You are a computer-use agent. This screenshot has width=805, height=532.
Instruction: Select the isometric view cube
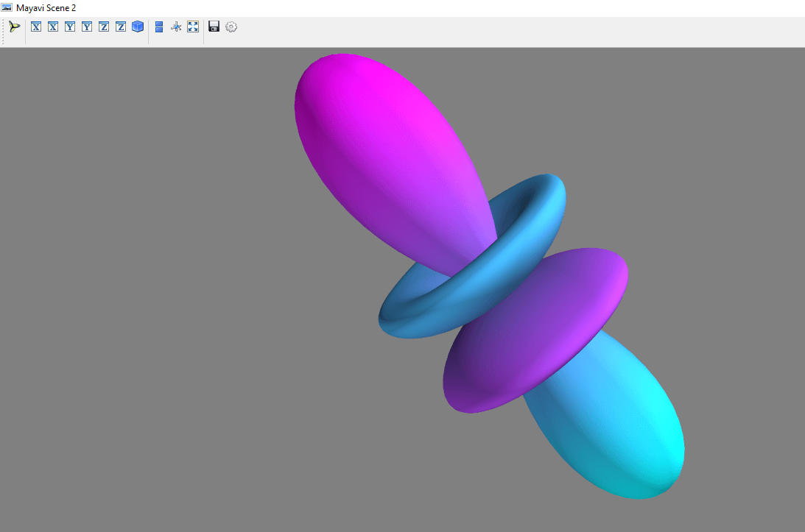tap(138, 26)
